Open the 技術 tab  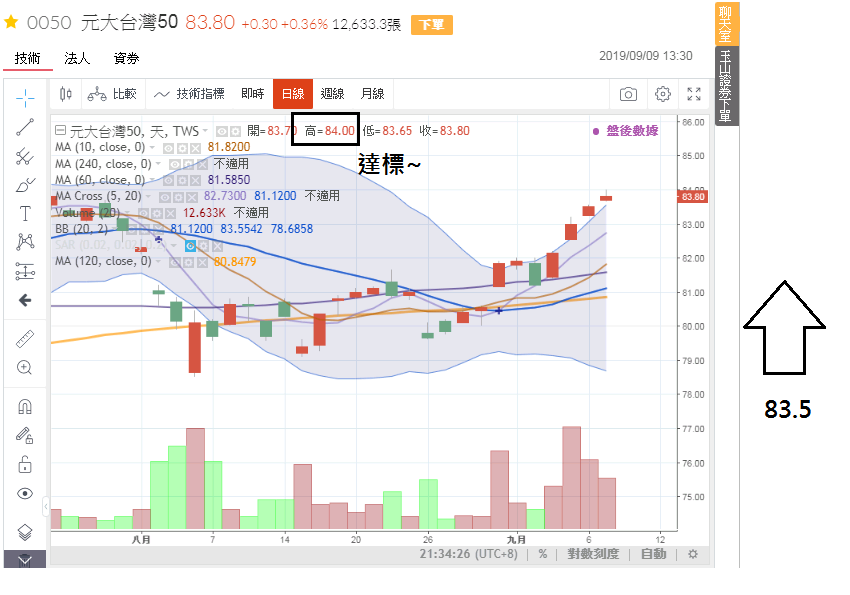click(28, 59)
